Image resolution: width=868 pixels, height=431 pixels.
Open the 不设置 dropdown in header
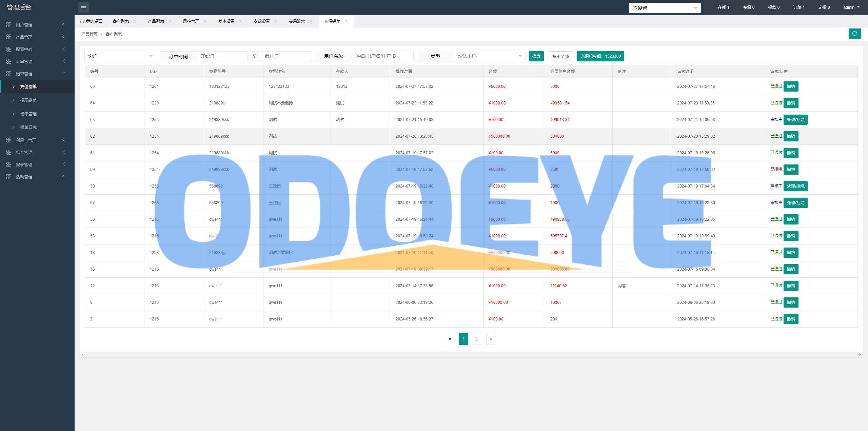665,8
